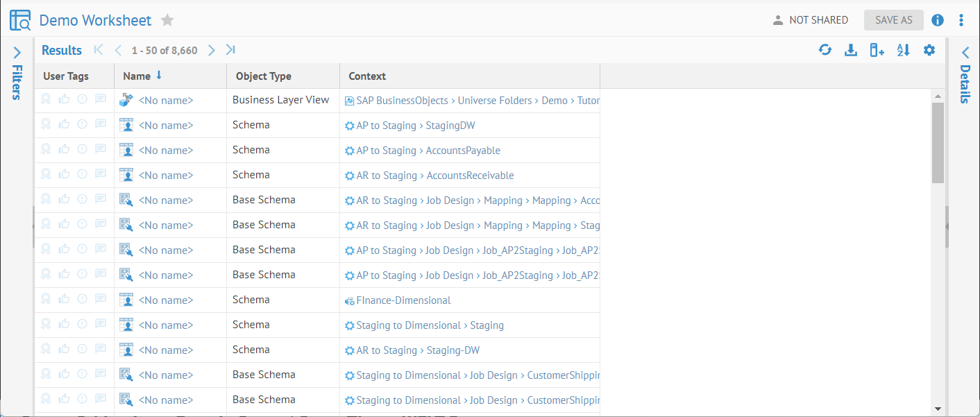The height and width of the screenshot is (417, 980).
Task: Click the worksheet icon beside Demo Worksheet
Action: tap(20, 20)
